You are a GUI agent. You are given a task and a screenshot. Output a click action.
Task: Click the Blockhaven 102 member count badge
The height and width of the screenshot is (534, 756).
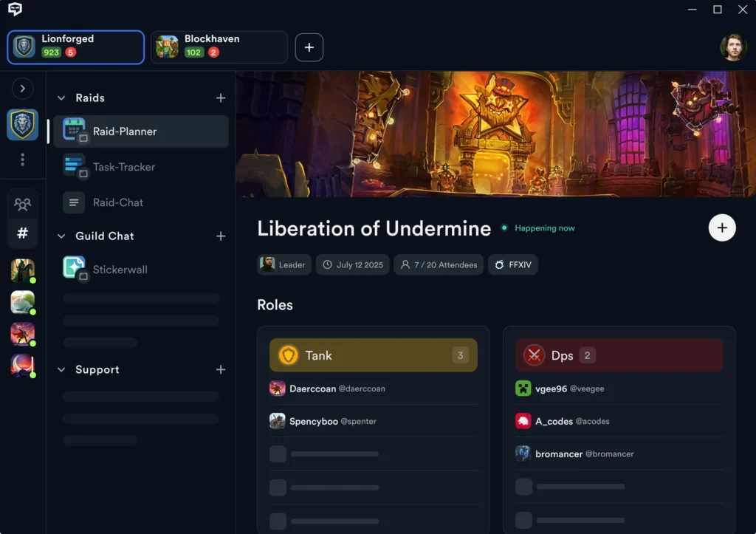click(x=194, y=52)
